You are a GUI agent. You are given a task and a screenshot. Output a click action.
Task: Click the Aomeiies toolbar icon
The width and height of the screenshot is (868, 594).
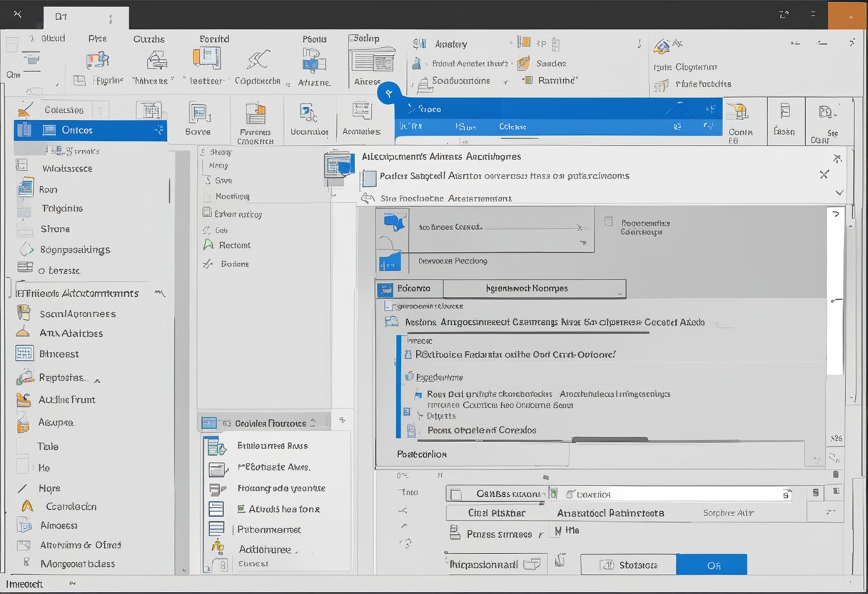coord(362,112)
